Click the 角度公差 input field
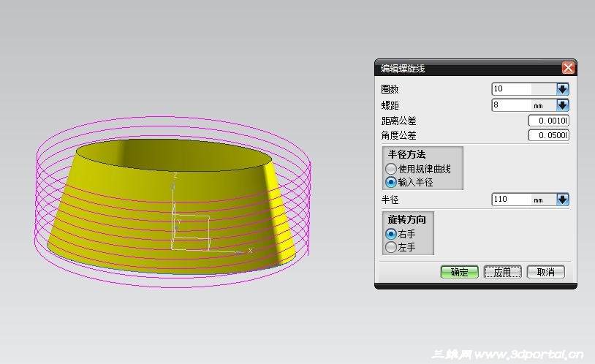Screen dimensions: 595x364 pyautogui.click(x=548, y=135)
